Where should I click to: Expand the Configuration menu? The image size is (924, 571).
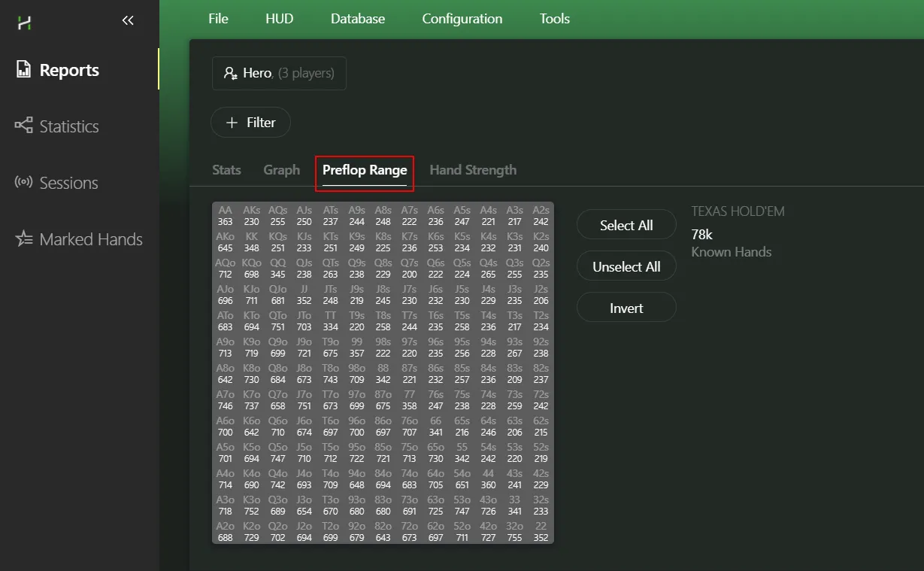[x=462, y=19]
